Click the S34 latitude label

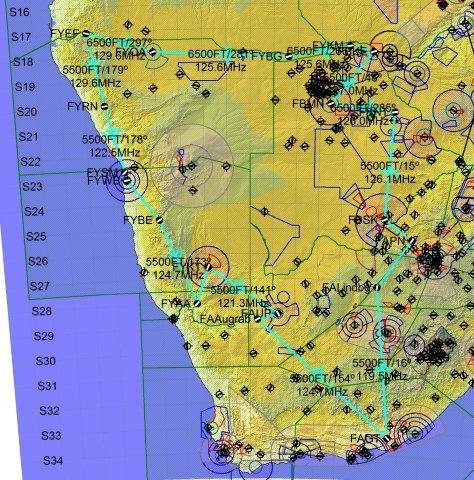pyautogui.click(x=53, y=461)
